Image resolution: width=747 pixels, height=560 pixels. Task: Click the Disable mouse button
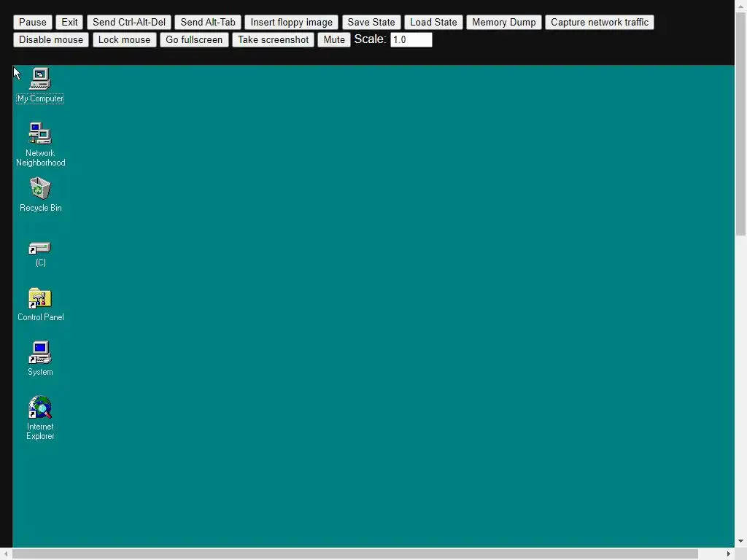(51, 40)
